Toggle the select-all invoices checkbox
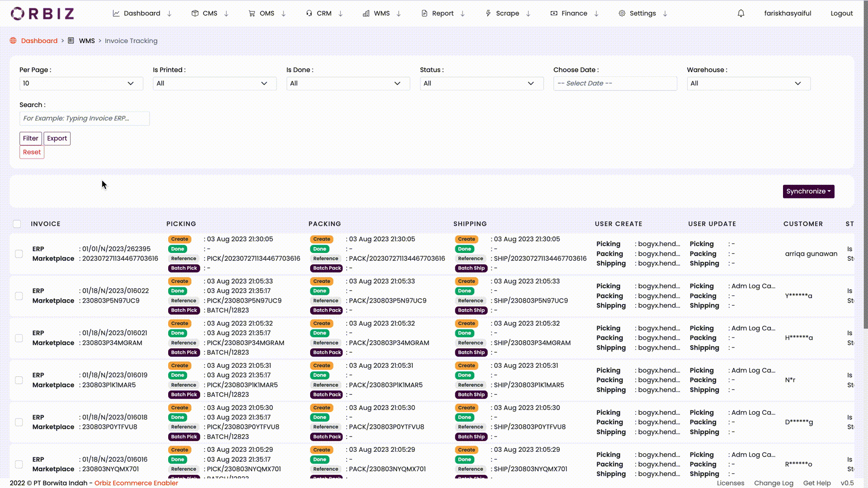This screenshot has height=488, width=868. (17, 224)
